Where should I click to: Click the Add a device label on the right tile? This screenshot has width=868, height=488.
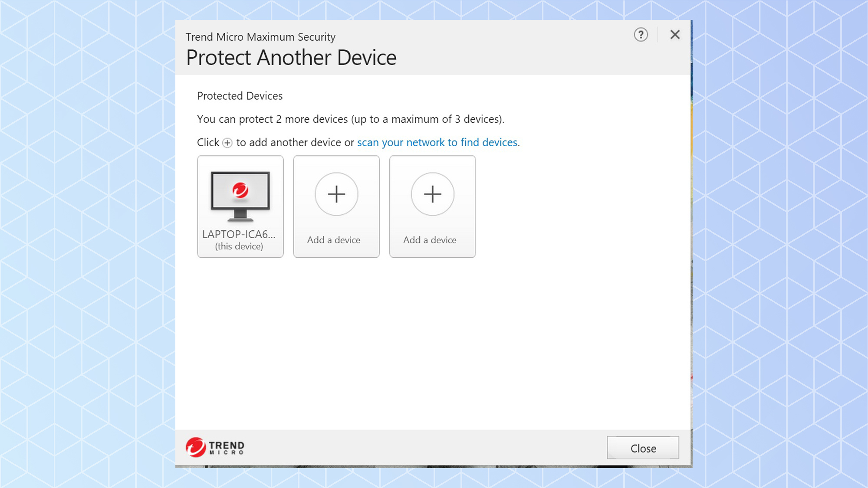point(430,240)
